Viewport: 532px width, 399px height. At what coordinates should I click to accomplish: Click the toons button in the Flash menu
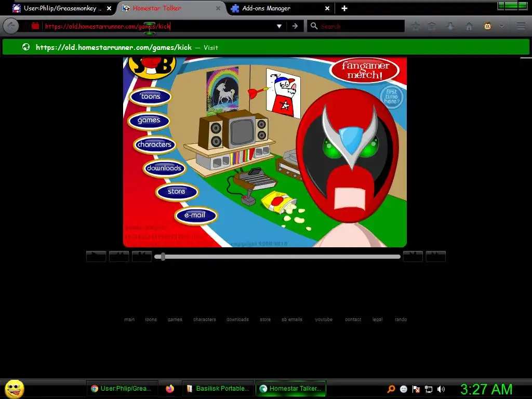tap(150, 97)
